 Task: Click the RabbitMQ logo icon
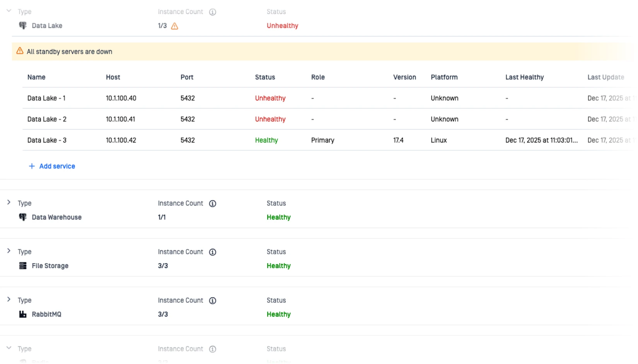pyautogui.click(x=23, y=314)
